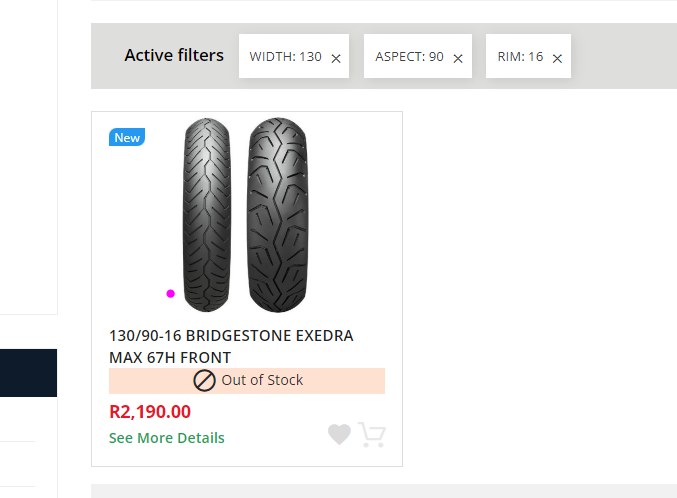Viewport: 677px width, 498px height.
Task: Add the tyre to wishlist with heart icon
Action: click(339, 434)
